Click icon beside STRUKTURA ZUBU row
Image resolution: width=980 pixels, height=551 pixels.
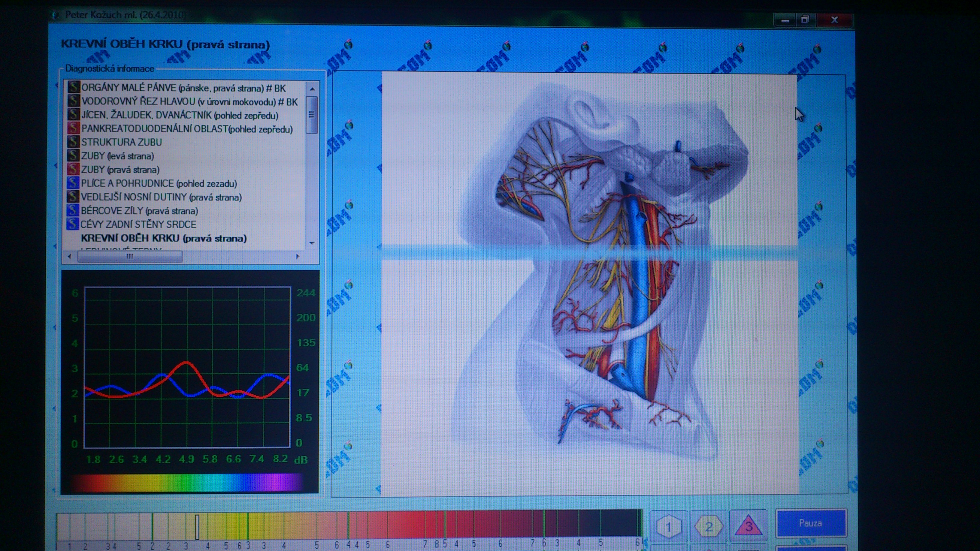click(x=73, y=142)
